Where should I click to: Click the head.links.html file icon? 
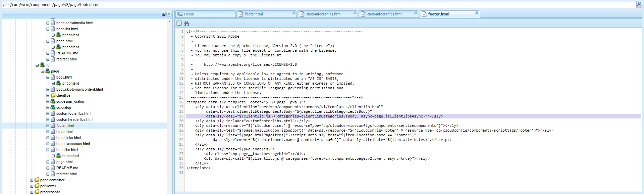(x=53, y=138)
